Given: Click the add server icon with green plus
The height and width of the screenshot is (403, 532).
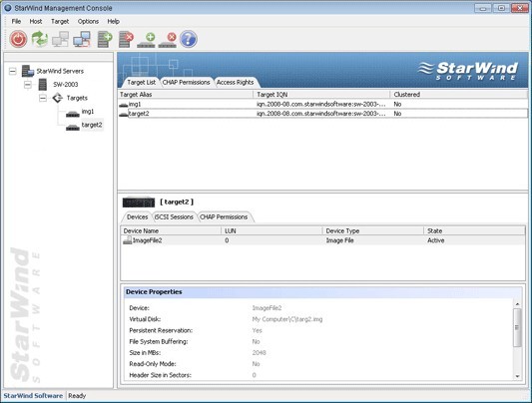Looking at the screenshot, I should pyautogui.click(x=105, y=39).
